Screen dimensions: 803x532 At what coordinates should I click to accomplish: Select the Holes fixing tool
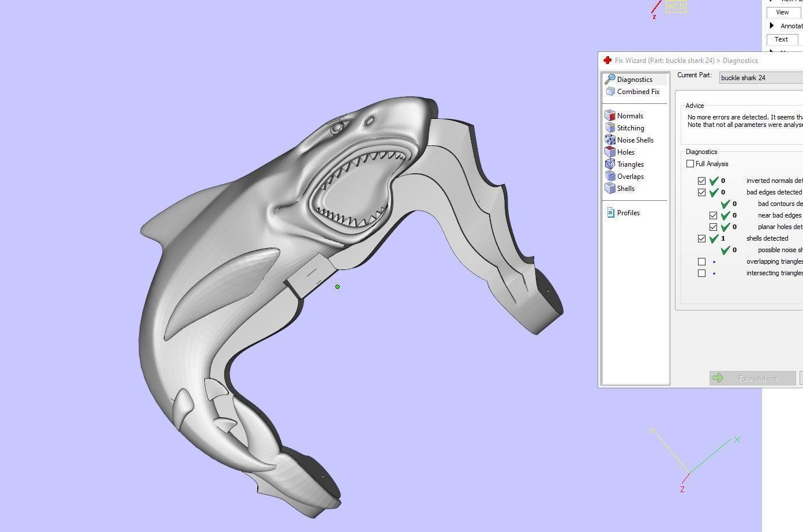tap(620, 152)
